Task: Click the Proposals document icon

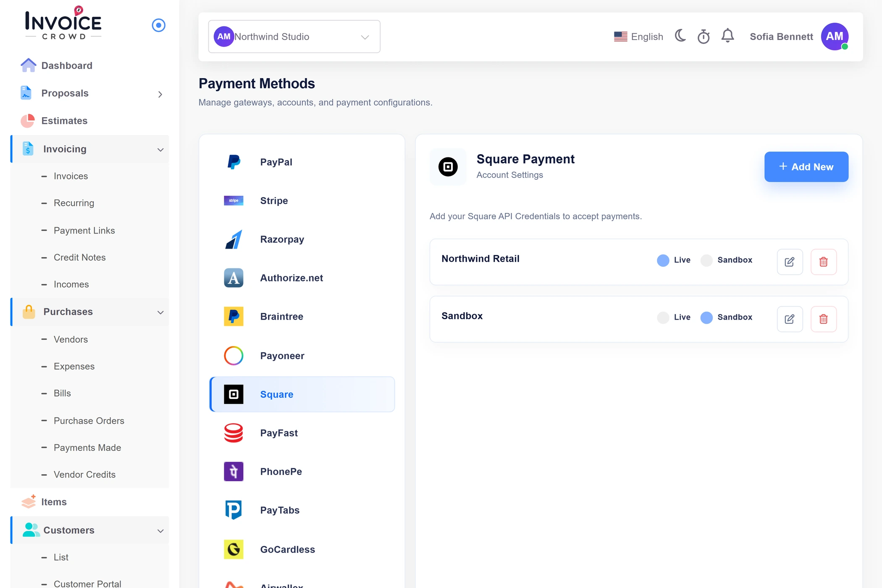Action: point(26,93)
